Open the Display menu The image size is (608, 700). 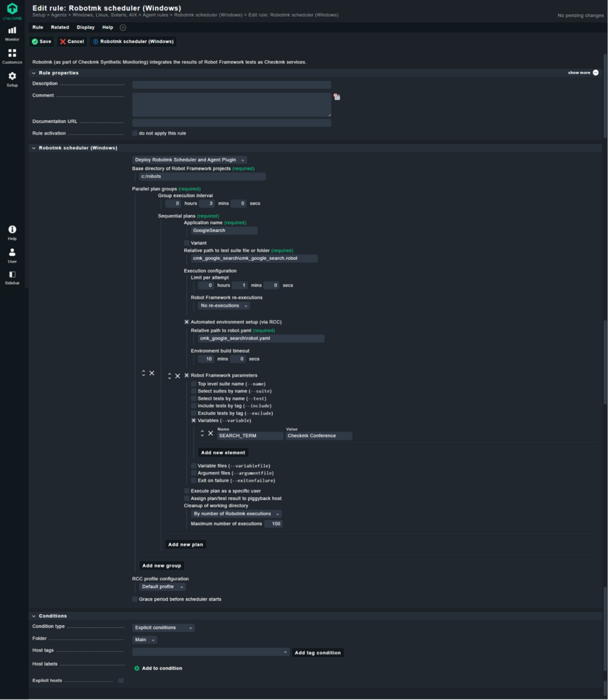tap(85, 27)
